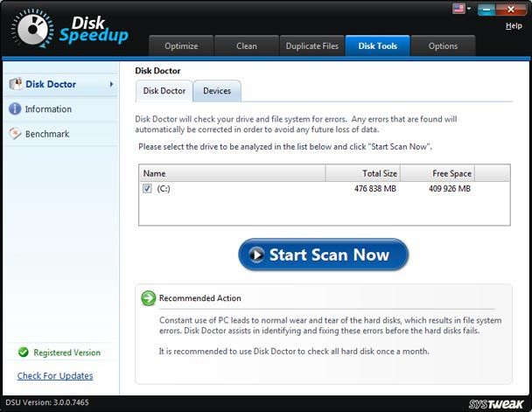The height and width of the screenshot is (412, 532).
Task: Select the (C:) drive row name
Action: point(164,189)
